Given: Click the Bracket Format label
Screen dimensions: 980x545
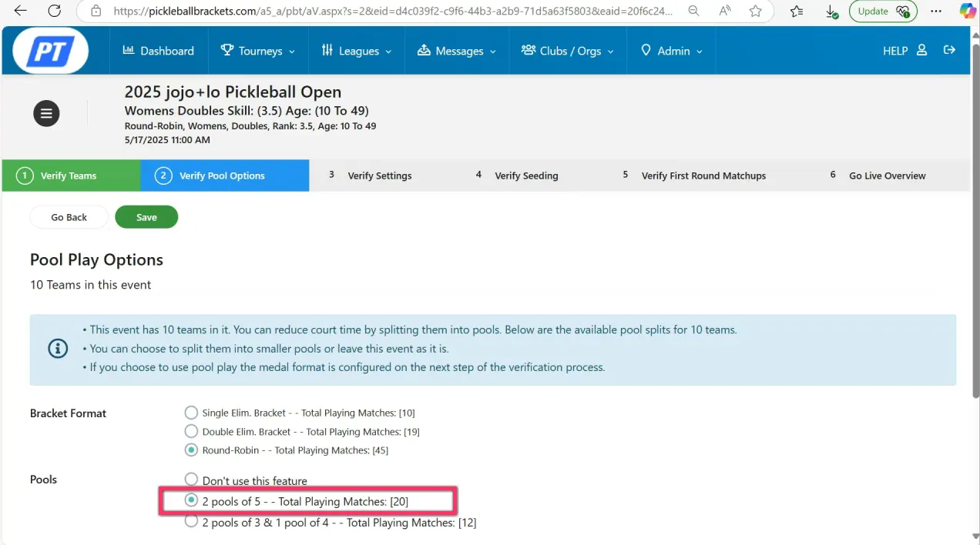Looking at the screenshot, I should click(x=68, y=413).
